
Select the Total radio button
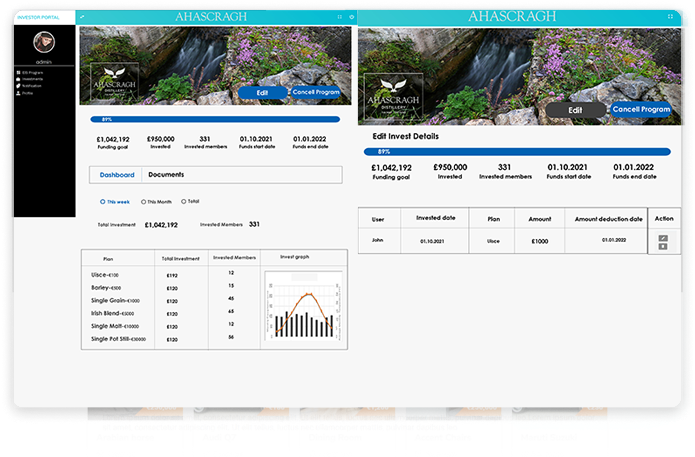pos(184,201)
